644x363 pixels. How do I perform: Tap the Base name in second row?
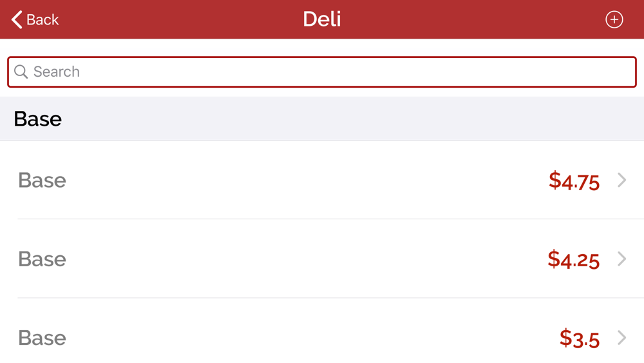pyautogui.click(x=42, y=259)
